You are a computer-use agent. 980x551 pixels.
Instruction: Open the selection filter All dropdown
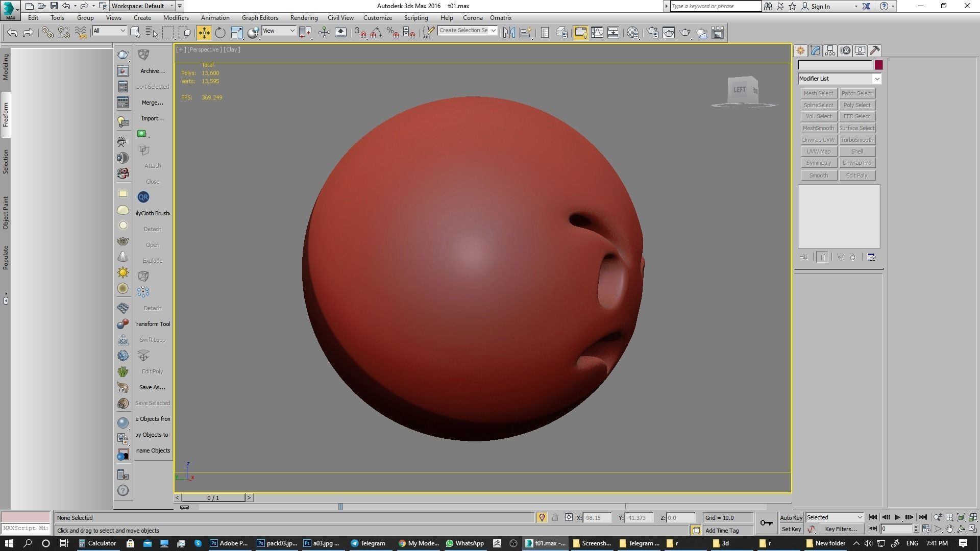pos(109,31)
